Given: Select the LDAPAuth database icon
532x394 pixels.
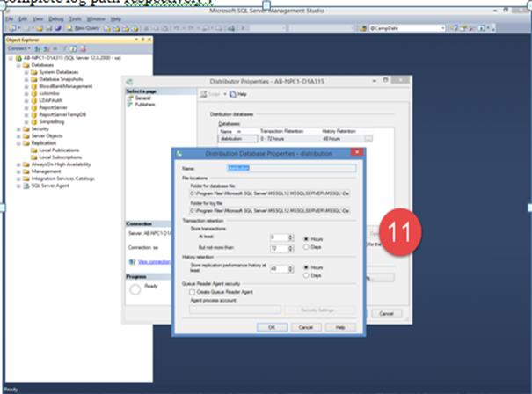Looking at the screenshot, I should pos(34,100).
